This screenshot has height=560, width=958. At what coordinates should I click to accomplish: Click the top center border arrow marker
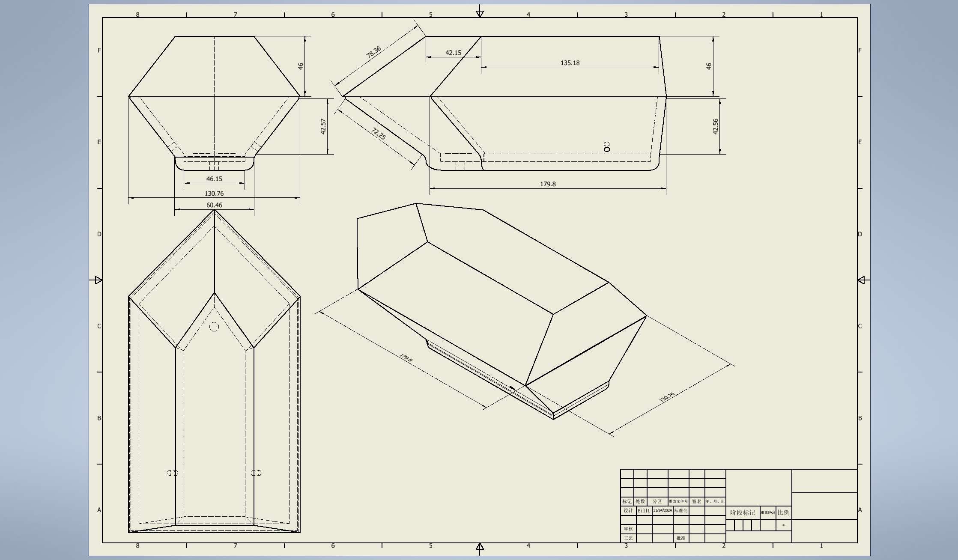[x=480, y=14]
